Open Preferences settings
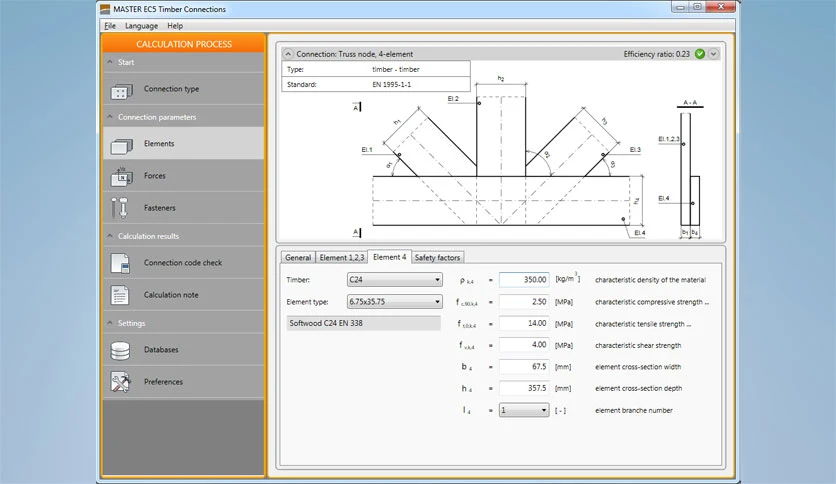836x484 pixels. point(183,382)
